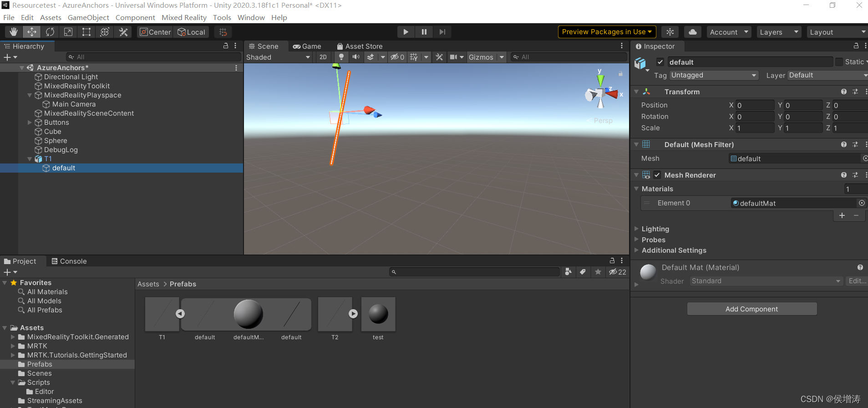Open material picker for Element 0

pyautogui.click(x=862, y=203)
